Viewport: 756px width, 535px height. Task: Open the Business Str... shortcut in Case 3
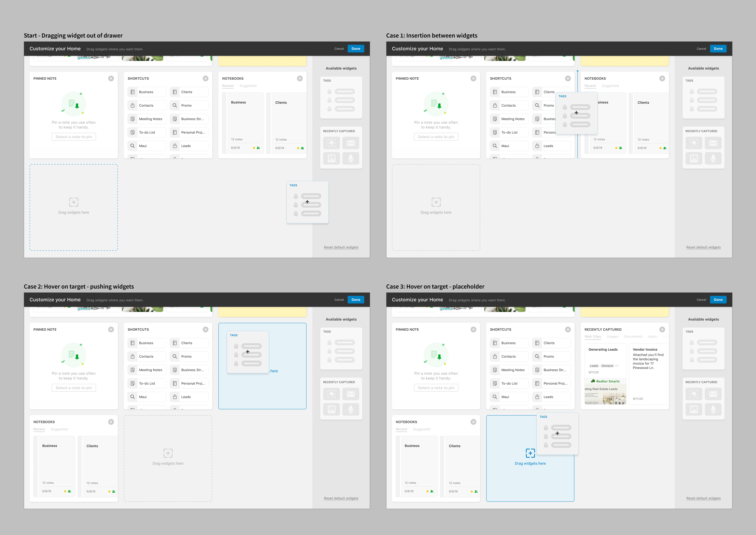(552, 370)
